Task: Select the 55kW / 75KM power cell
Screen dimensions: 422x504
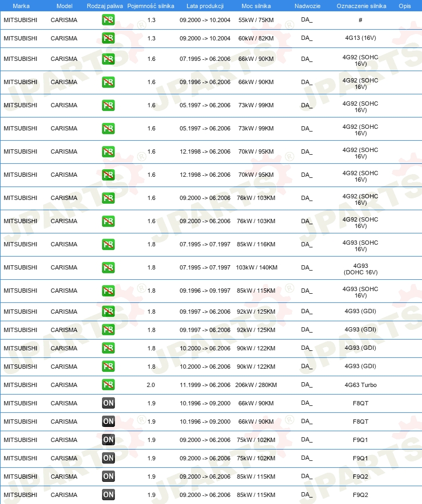Action: pos(256,20)
